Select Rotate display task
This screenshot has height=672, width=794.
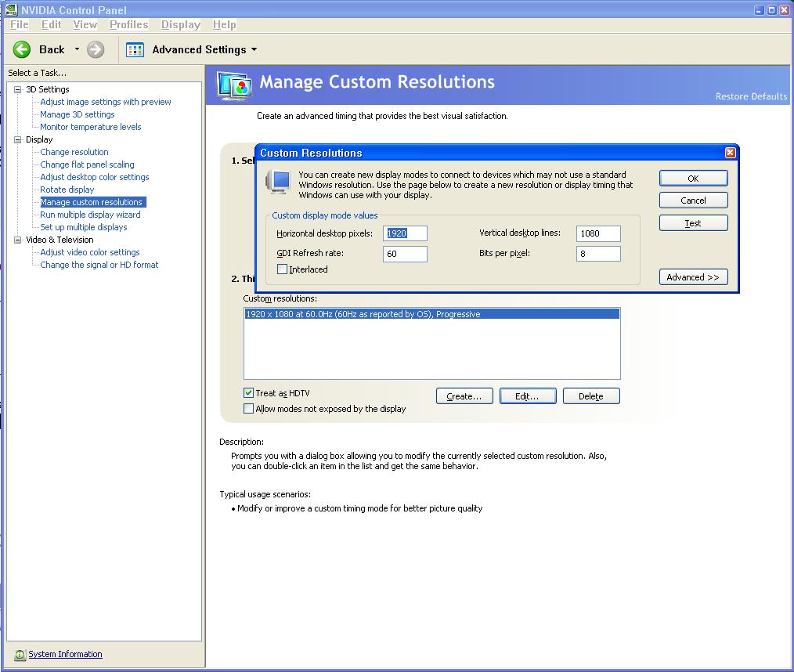tap(67, 190)
